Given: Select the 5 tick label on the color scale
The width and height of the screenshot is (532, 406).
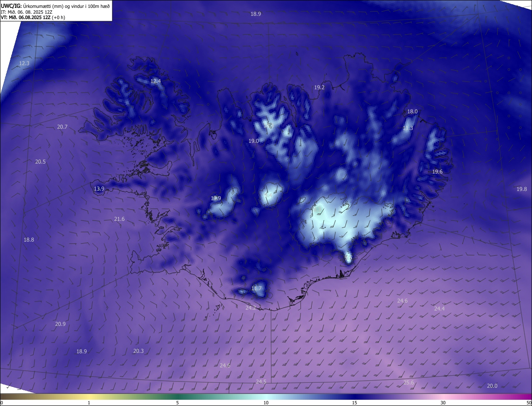Looking at the screenshot, I should (x=177, y=403).
